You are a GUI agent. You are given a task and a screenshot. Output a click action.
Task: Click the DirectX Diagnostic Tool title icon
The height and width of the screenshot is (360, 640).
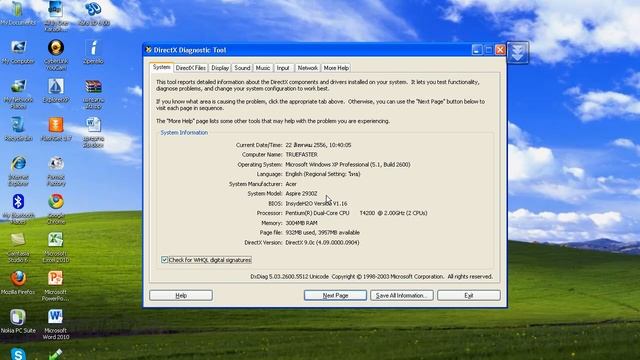pos(149,50)
